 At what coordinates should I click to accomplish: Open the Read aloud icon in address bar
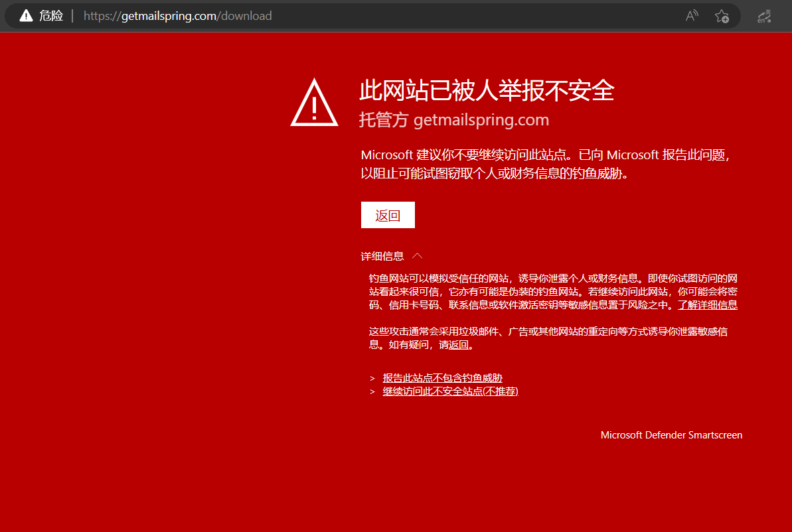[692, 16]
